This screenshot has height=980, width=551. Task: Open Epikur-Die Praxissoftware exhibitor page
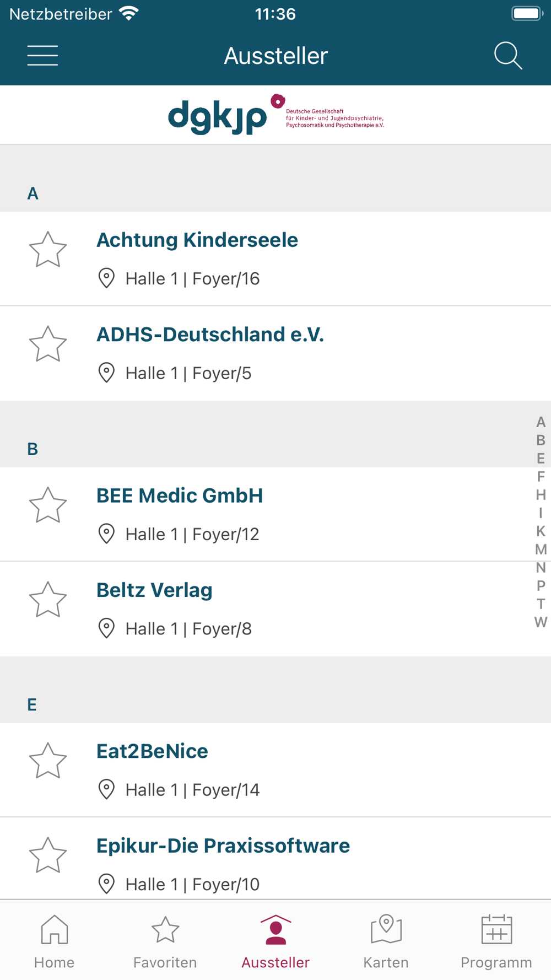pyautogui.click(x=223, y=846)
